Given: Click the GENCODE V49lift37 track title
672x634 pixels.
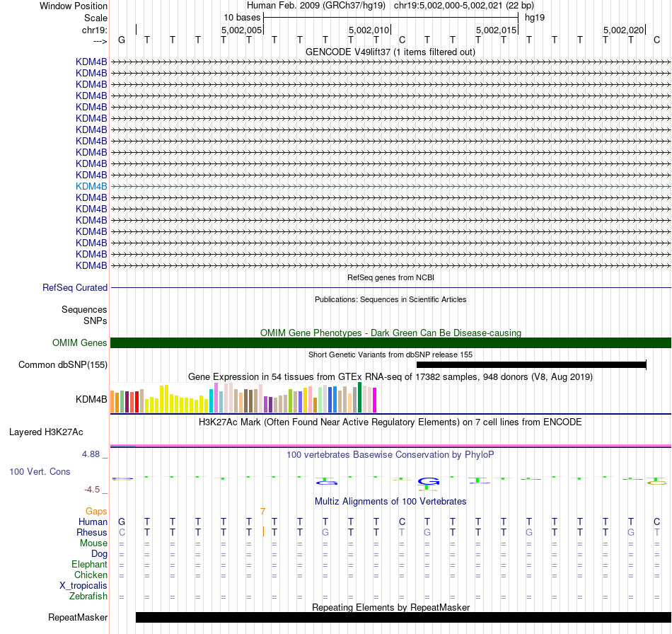Looking at the screenshot, I should 390,52.
